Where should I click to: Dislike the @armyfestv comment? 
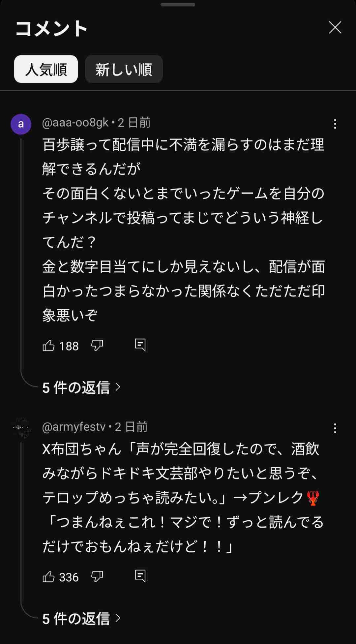click(x=97, y=577)
